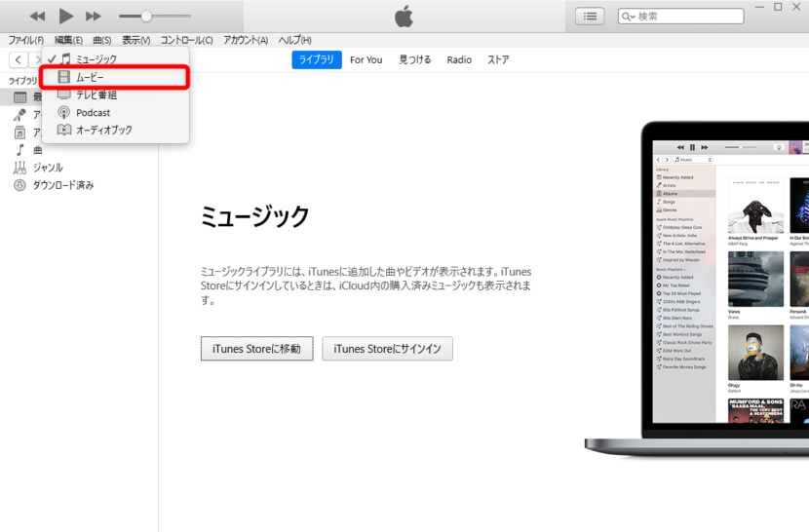Start playback with the Play button
809x532 pixels.
(x=66, y=16)
